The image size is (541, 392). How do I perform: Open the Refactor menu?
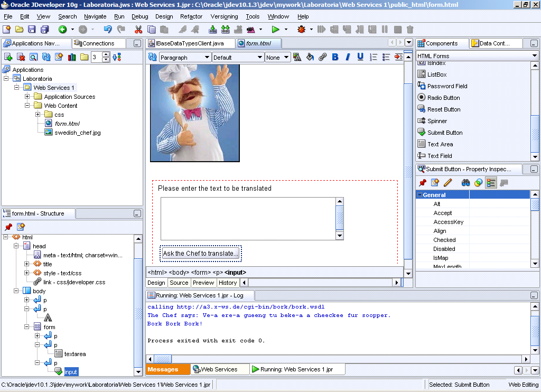[x=191, y=16]
